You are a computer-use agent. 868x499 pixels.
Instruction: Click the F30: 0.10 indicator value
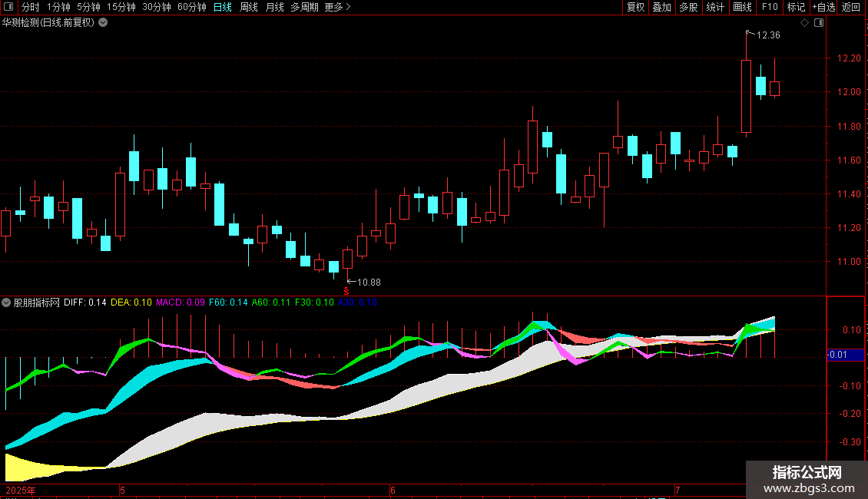(x=314, y=302)
